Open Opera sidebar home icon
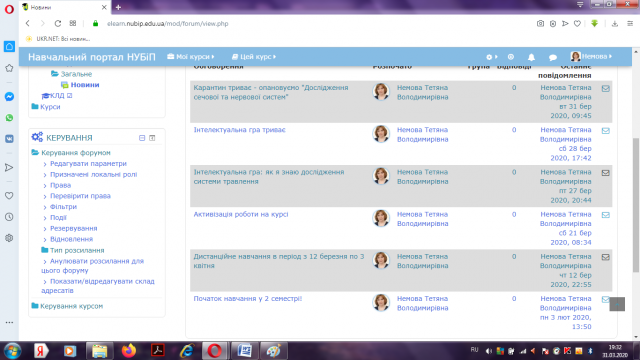Screen dimensions: 640x360 click(9, 47)
